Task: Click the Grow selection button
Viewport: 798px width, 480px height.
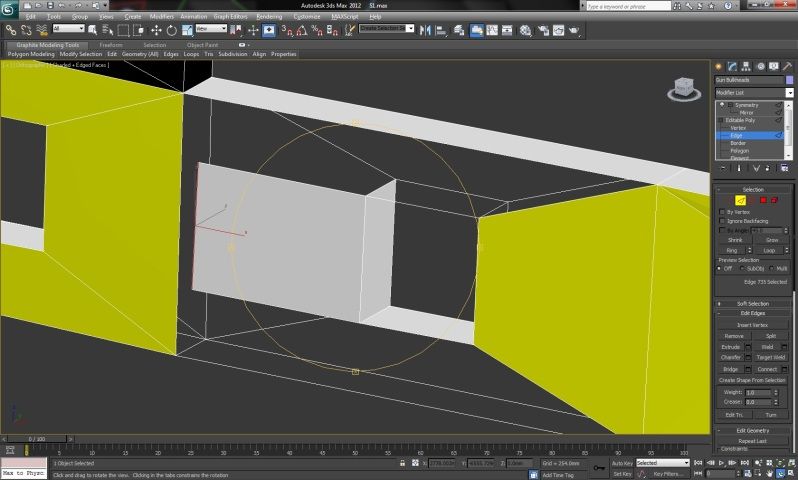Action: [x=772, y=240]
